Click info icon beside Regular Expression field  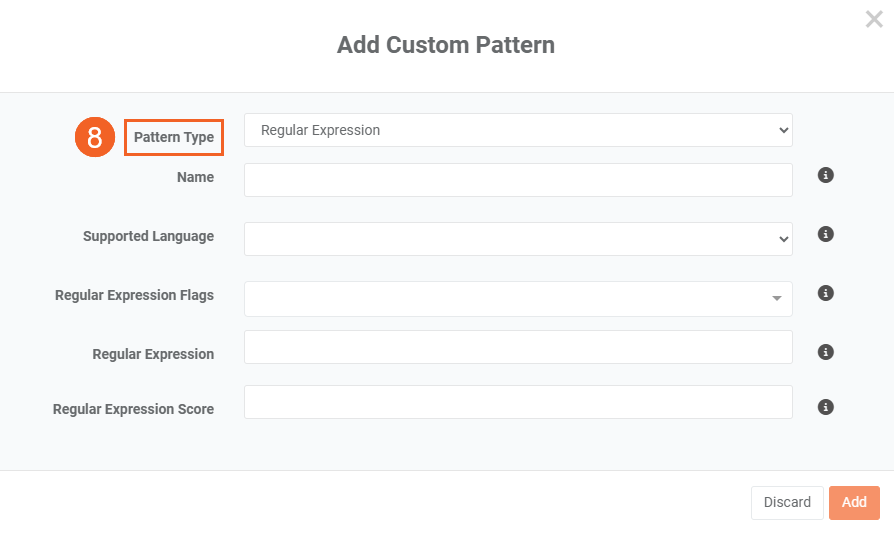click(x=826, y=352)
